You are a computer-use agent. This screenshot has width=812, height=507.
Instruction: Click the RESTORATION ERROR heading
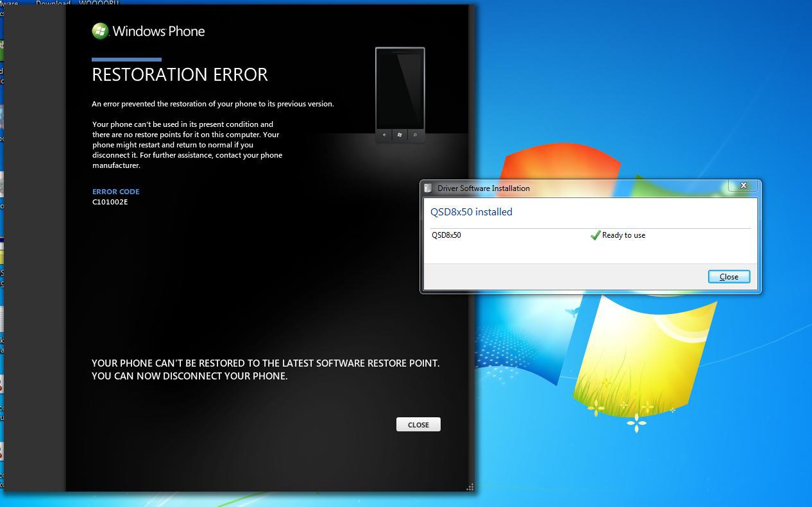point(180,74)
